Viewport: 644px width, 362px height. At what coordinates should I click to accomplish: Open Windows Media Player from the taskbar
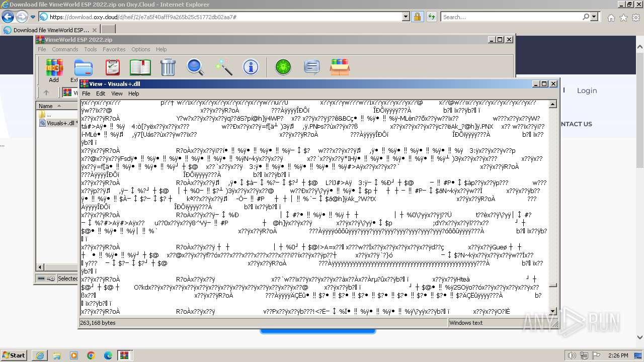click(x=74, y=355)
